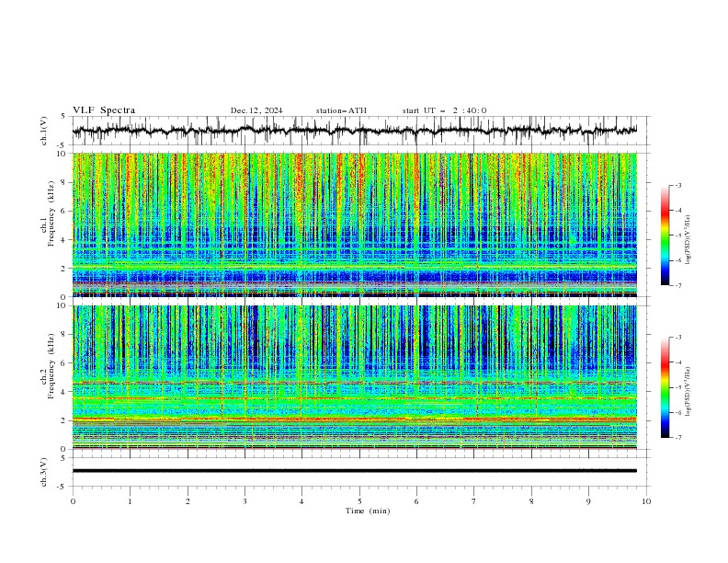Click ch.2 frequency tick label "8"
The image size is (728, 563).
pos(65,335)
